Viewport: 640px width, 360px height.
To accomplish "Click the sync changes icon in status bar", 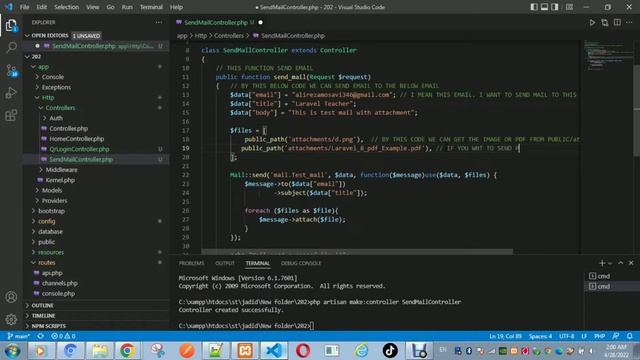I will pyautogui.click(x=40, y=336).
